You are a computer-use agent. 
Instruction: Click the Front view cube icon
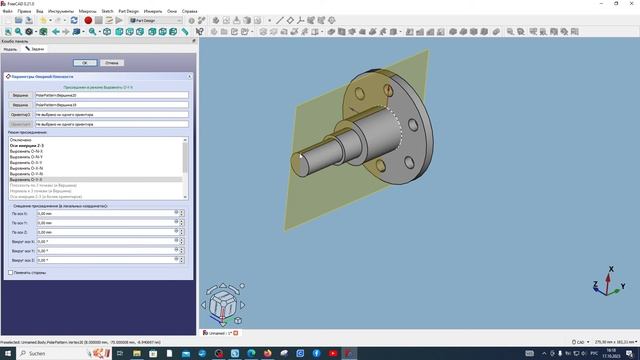click(x=119, y=31)
